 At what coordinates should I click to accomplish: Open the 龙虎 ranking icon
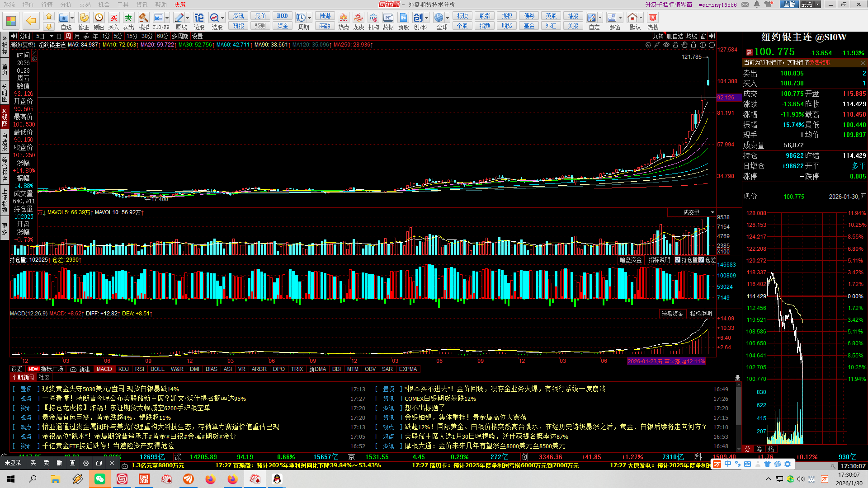tap(358, 19)
